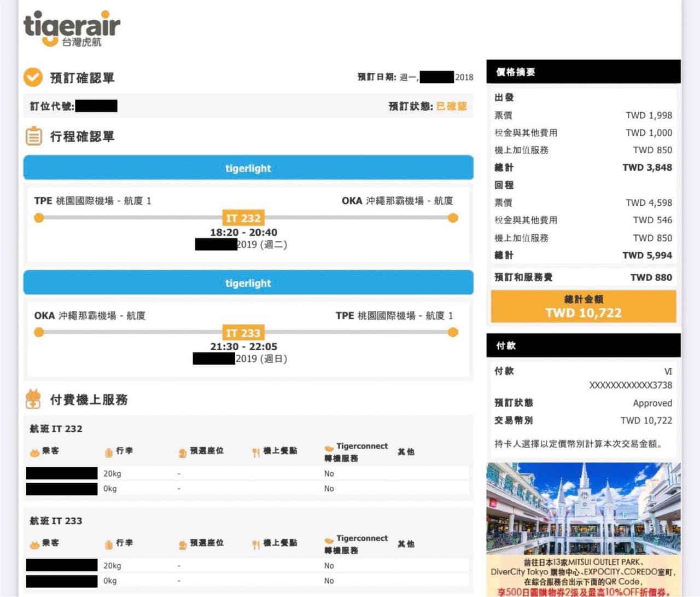Viewport: 700px width, 597px height.
Task: Click the IT 233 Tigerconnect icon
Action: coord(329,541)
